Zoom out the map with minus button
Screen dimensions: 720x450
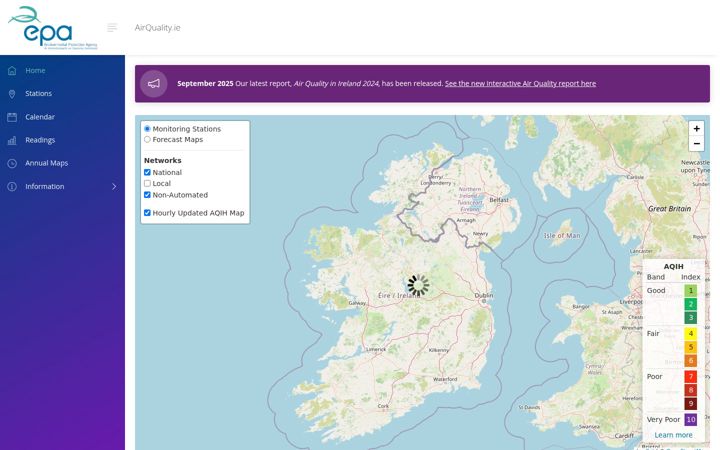[x=696, y=144]
